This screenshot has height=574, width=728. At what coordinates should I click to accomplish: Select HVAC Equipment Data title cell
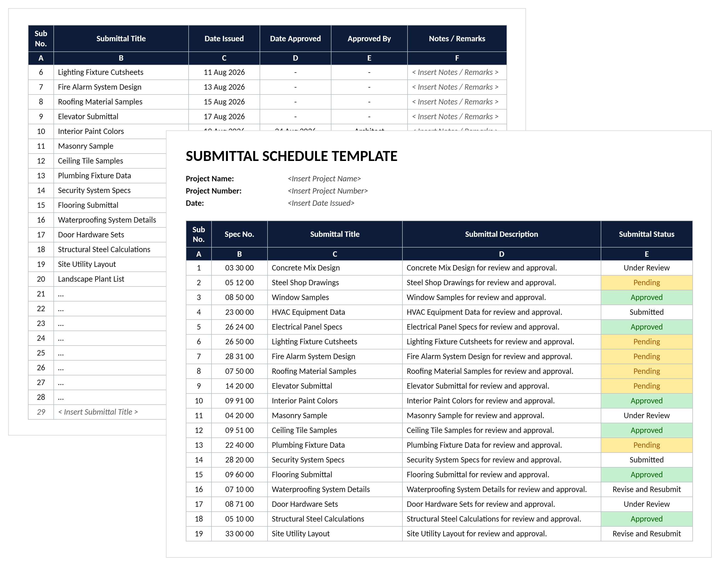[x=335, y=312]
